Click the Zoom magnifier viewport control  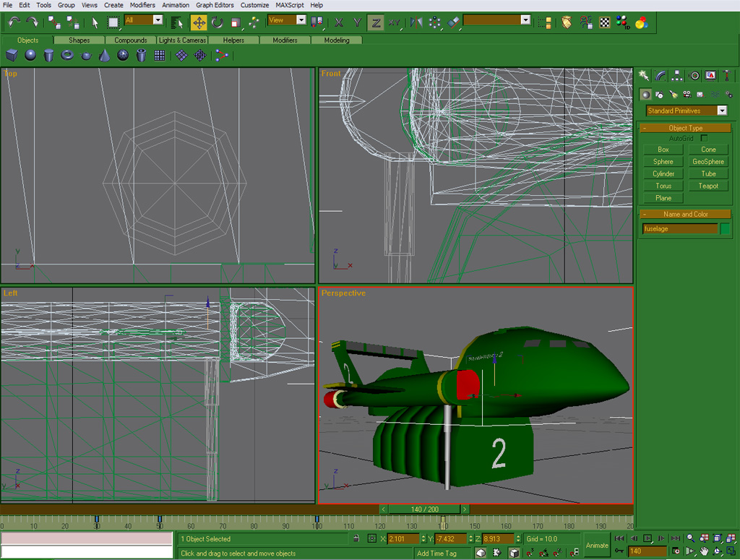click(690, 538)
